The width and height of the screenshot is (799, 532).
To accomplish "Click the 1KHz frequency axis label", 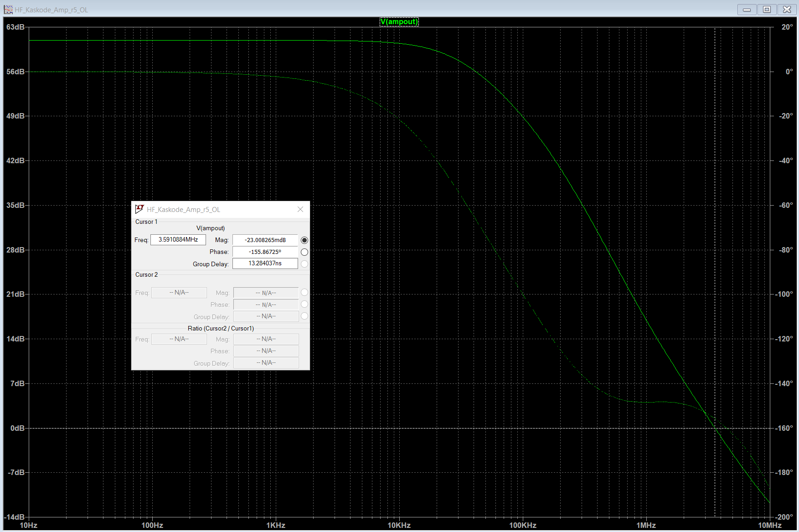I will click(x=276, y=525).
